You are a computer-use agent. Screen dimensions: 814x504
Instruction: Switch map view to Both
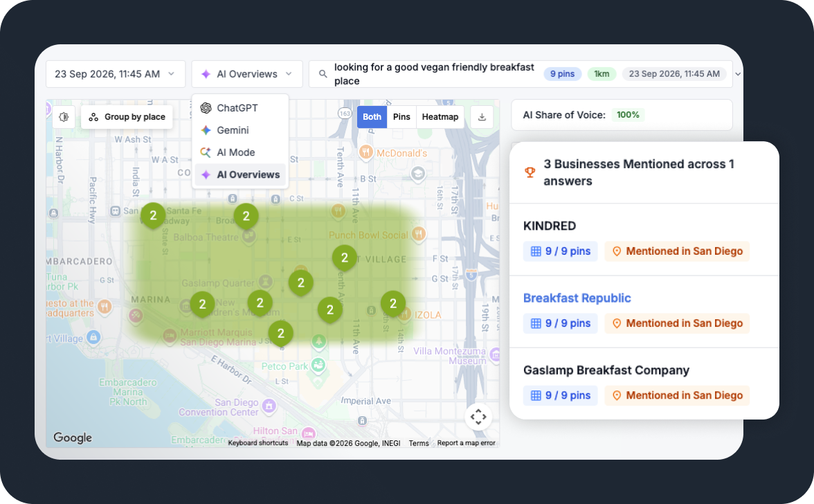tap(372, 117)
